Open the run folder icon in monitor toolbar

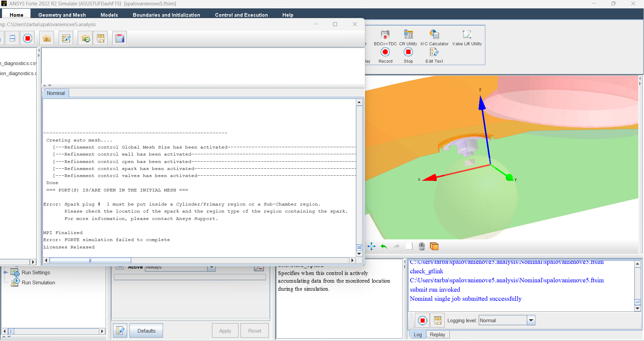(x=47, y=39)
